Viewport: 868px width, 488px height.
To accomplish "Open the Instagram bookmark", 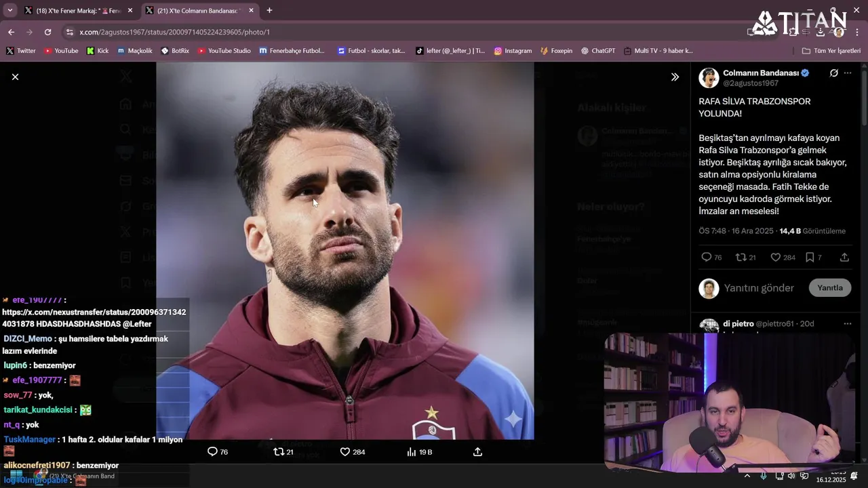I will 513,51.
